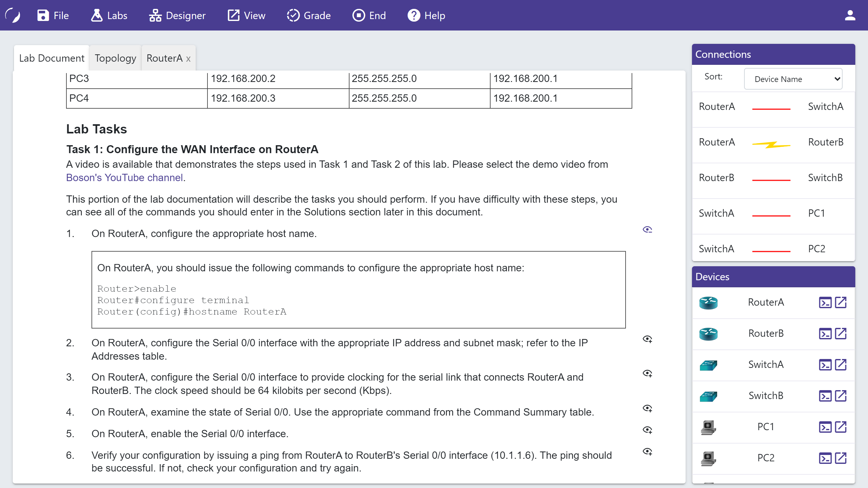
Task: Open Boson's YouTube channel link
Action: point(124,177)
